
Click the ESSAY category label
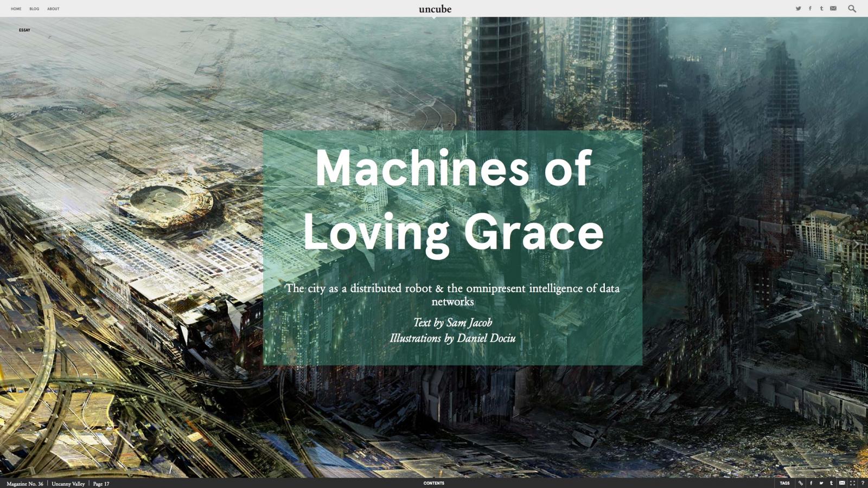click(x=24, y=30)
